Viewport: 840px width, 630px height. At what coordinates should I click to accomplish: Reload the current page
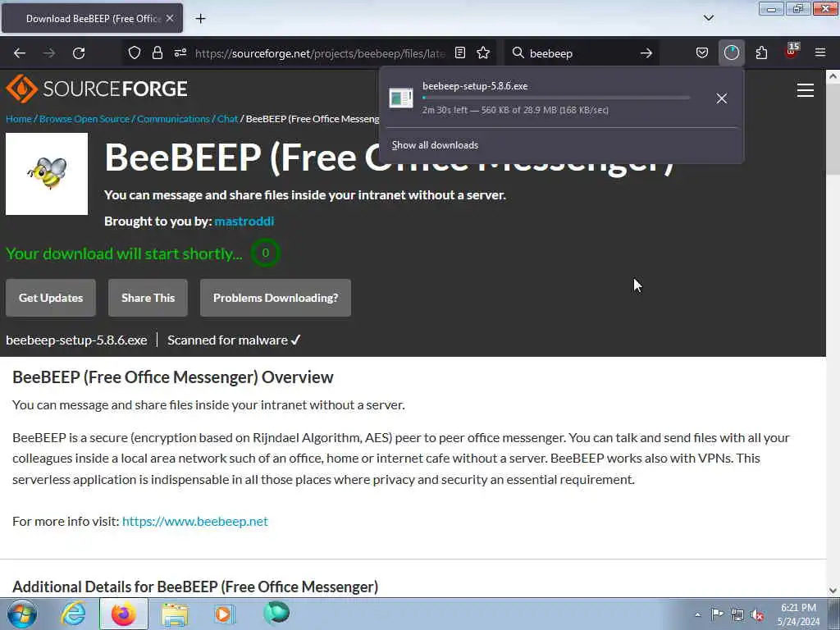point(79,53)
